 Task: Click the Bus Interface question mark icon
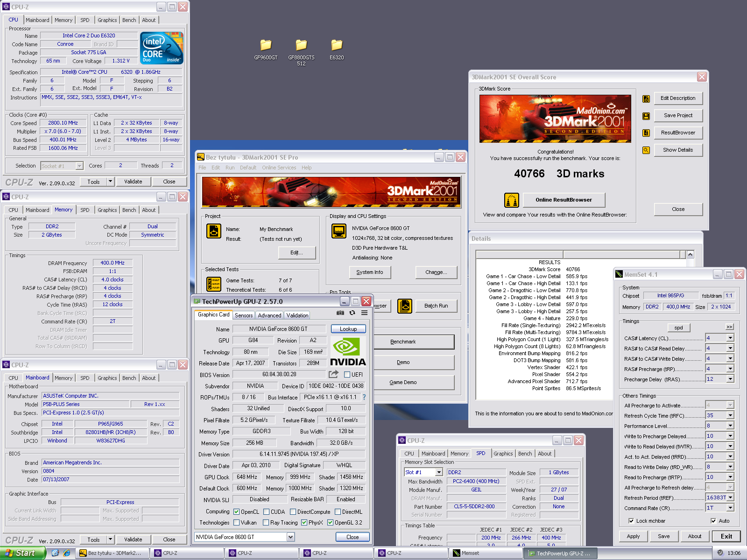coord(364,397)
